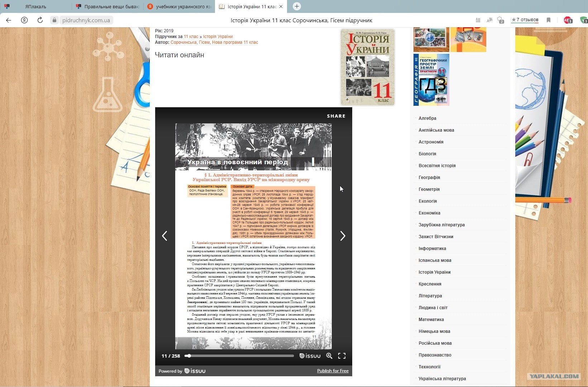Viewport: 588px width, 387px height.
Task: Go to next page in issuu viewer
Action: tap(343, 236)
